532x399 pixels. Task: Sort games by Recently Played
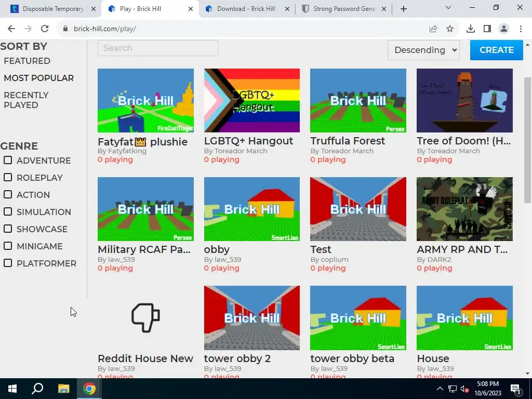tap(26, 100)
